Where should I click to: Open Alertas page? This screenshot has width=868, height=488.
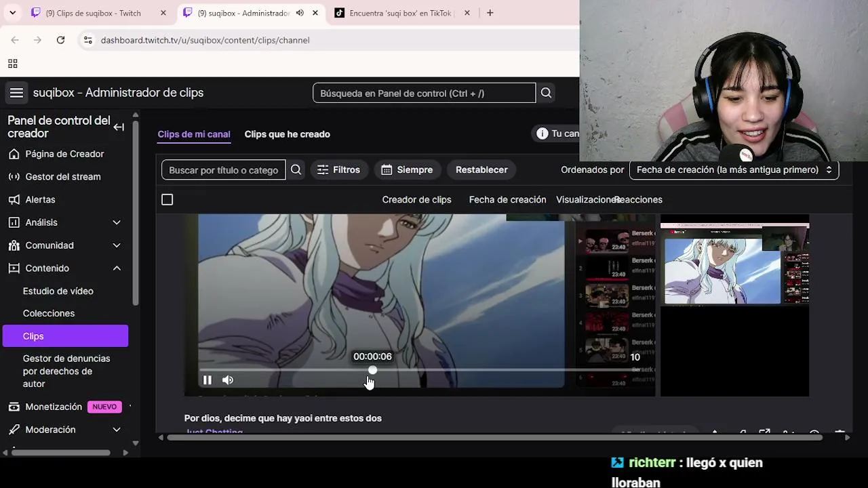[x=40, y=200]
